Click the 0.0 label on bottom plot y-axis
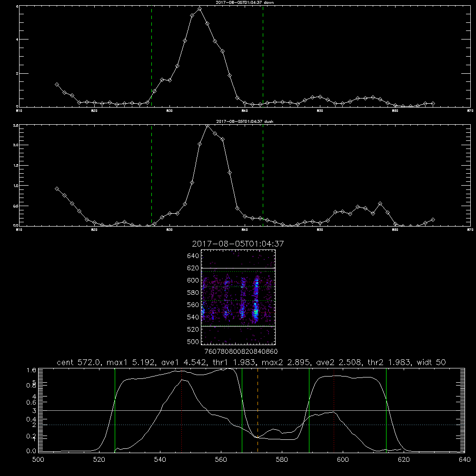 coord(31,451)
